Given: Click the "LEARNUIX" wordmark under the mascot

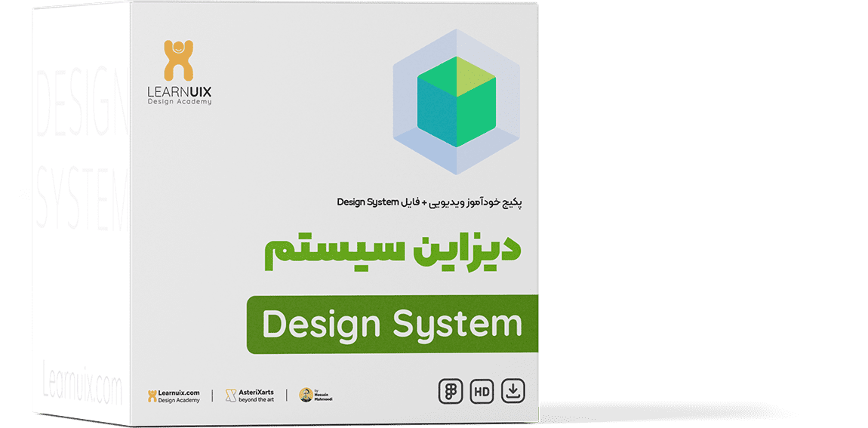Looking at the screenshot, I should point(179,91).
